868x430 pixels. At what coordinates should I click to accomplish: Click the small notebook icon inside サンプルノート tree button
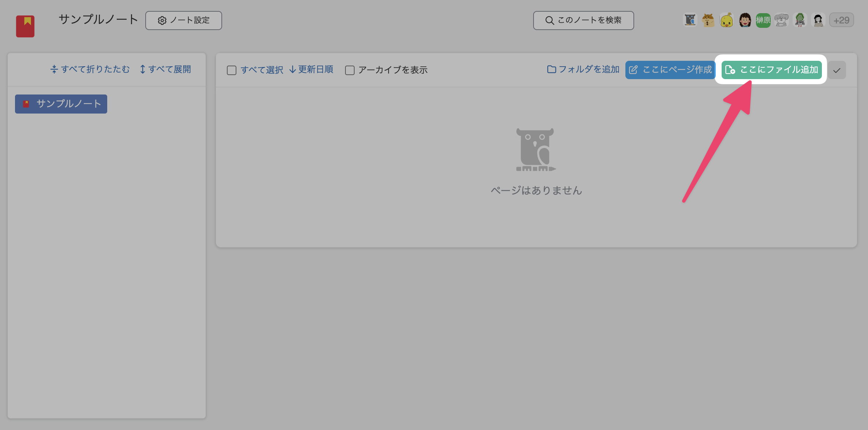coord(26,104)
